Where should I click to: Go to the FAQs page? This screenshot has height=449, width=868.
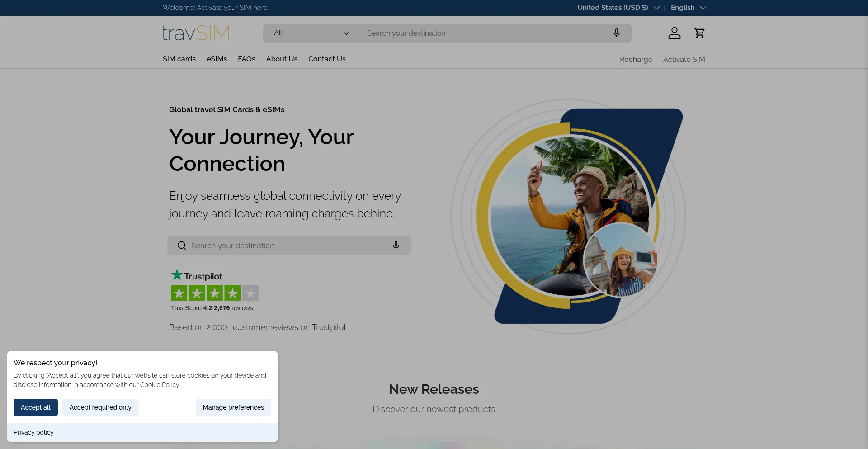(246, 59)
